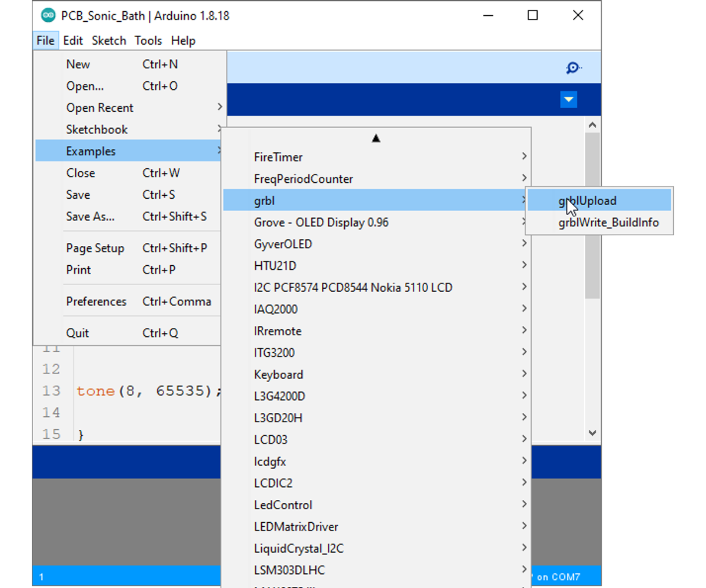Image resolution: width=706 pixels, height=588 pixels.
Task: Expand the LedControl examples submenu
Action: point(377,506)
